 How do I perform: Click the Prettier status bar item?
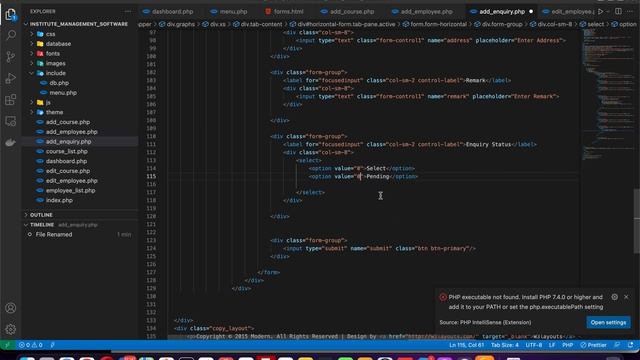tap(593, 345)
